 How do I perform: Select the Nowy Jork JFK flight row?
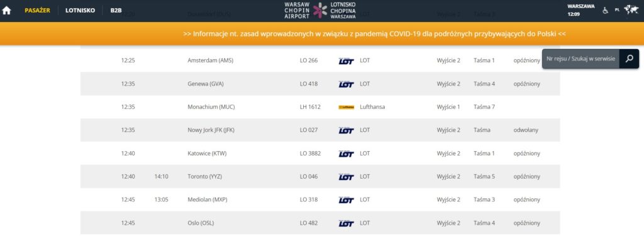[x=320, y=130]
